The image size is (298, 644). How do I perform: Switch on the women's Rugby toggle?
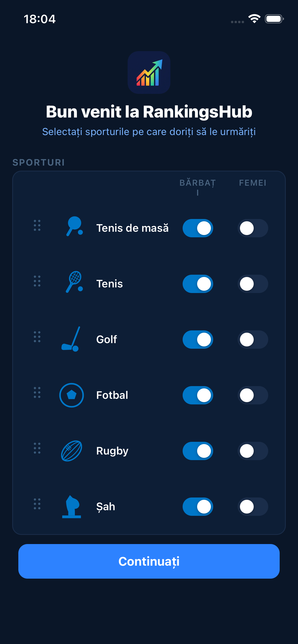click(x=253, y=451)
